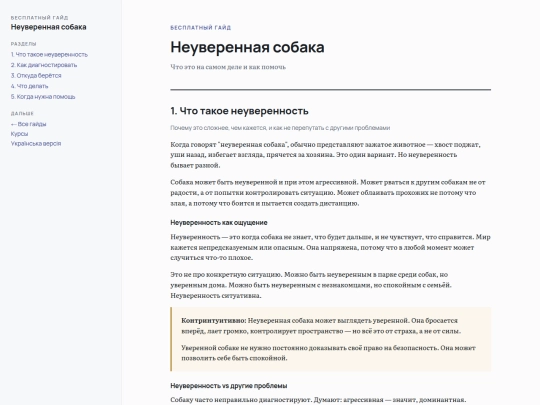The width and height of the screenshot is (540, 405).
Task: Open section link "1. Что такое неуверенность"
Action: tap(49, 54)
